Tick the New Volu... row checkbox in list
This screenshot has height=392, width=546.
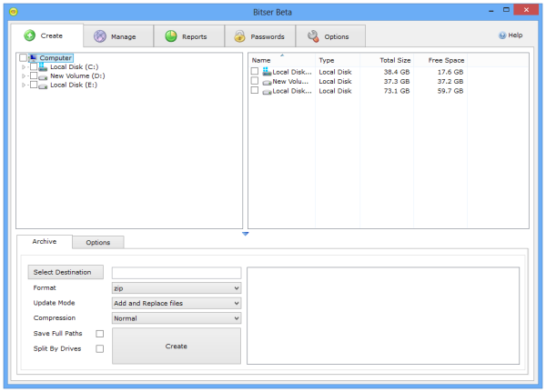pyautogui.click(x=255, y=81)
